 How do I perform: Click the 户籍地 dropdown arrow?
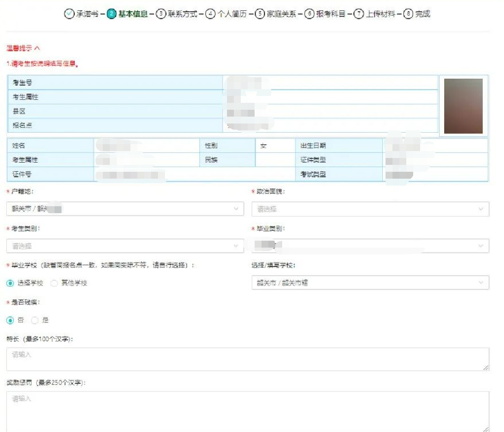[236, 209]
